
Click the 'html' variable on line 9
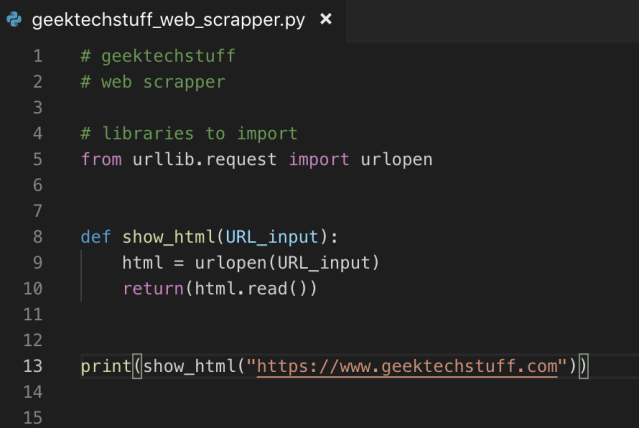pos(142,263)
